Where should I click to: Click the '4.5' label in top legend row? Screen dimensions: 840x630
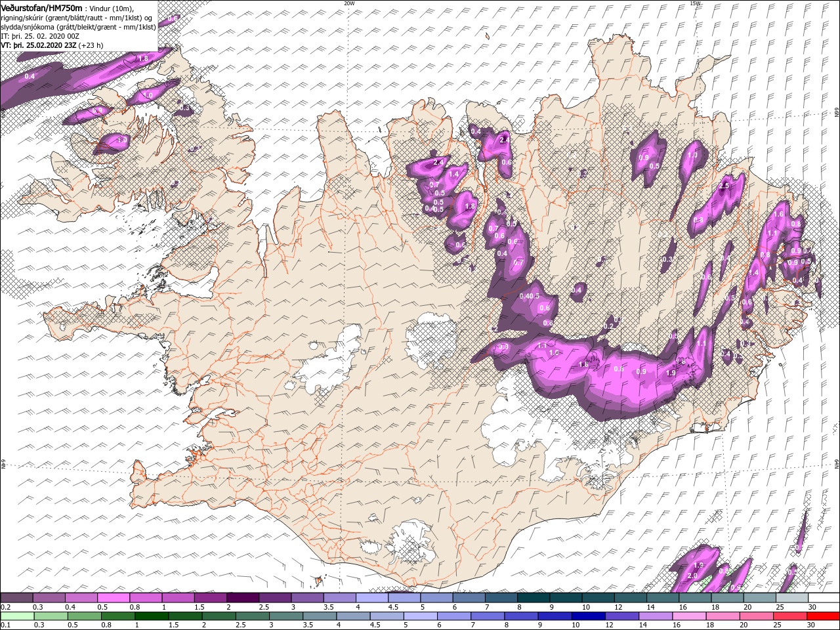[393, 607]
